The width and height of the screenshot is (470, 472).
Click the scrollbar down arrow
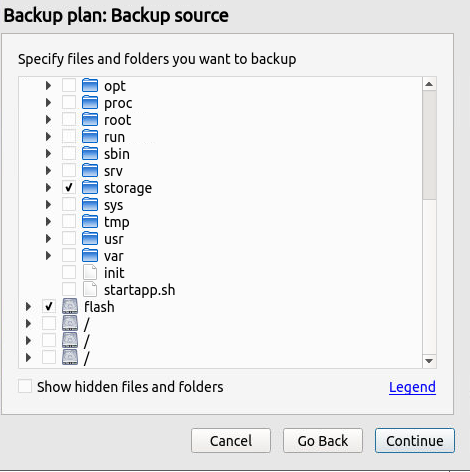pyautogui.click(x=429, y=361)
